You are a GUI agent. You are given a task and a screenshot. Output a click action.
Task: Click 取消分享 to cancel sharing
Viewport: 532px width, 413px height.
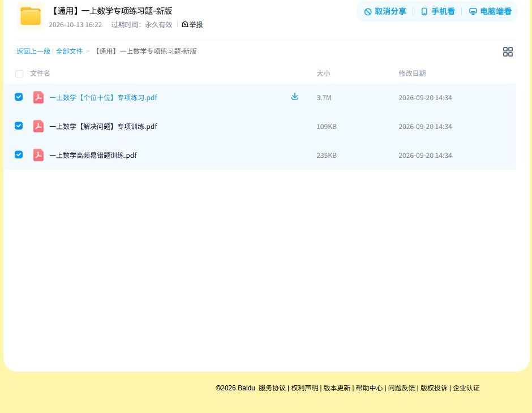(x=385, y=11)
